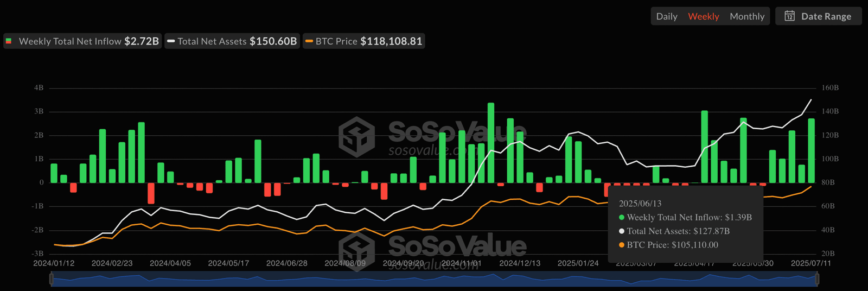Viewport: 868px width, 291px height.
Task: Click the left handle of range slider
Action: [x=52, y=279]
